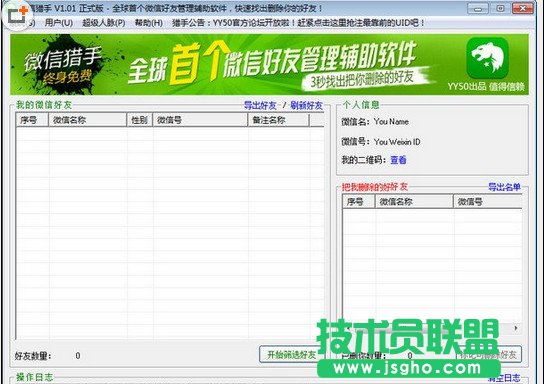Minimize the 微信猎手 window
The height and width of the screenshot is (384, 544).
tap(478, 8)
